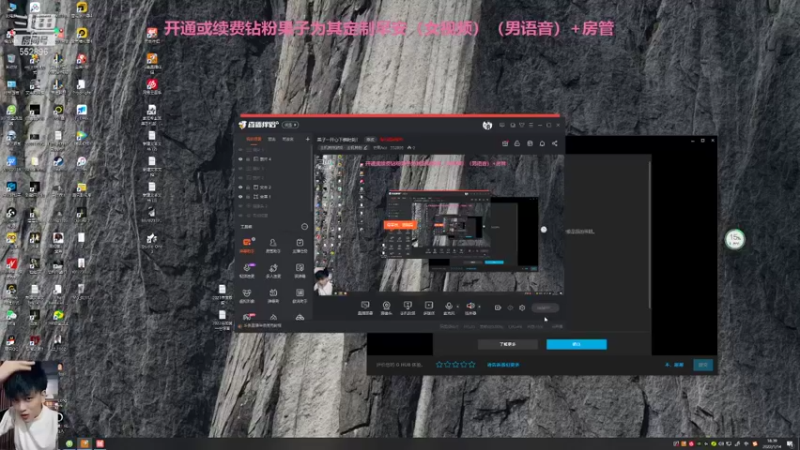Open the hamburger menu in the companion title bar
Viewport: 800px width, 450px height.
point(531,125)
